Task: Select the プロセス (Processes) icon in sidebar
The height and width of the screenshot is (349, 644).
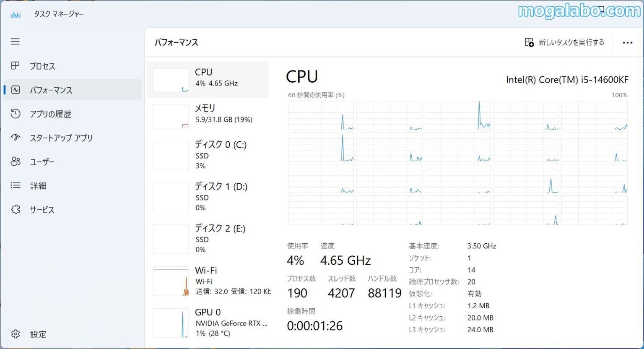Action: click(15, 66)
